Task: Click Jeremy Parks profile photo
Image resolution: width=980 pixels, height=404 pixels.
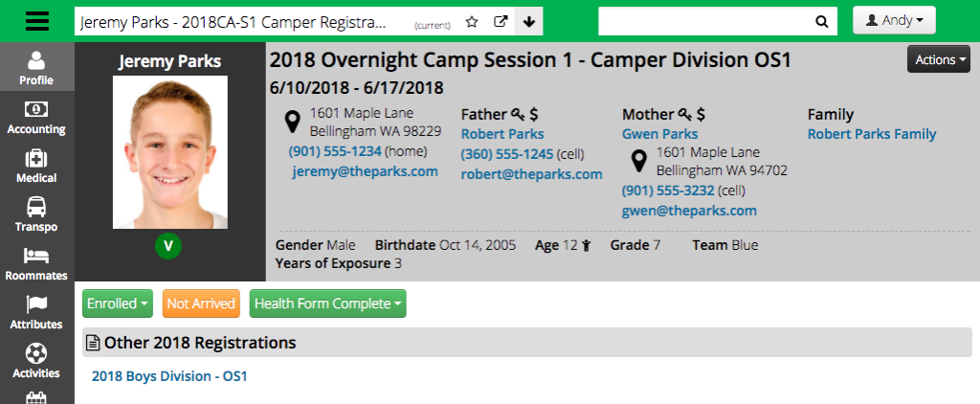Action: 170,152
